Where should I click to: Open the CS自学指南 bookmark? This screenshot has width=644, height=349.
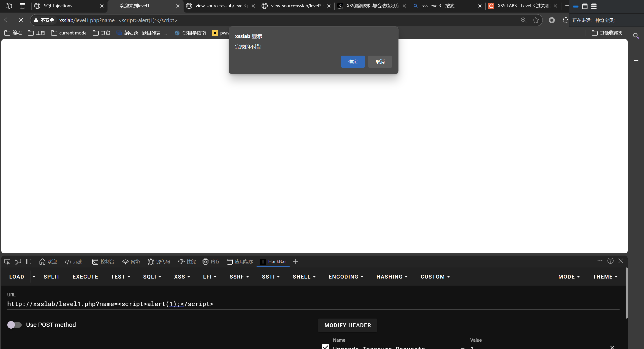click(x=190, y=33)
